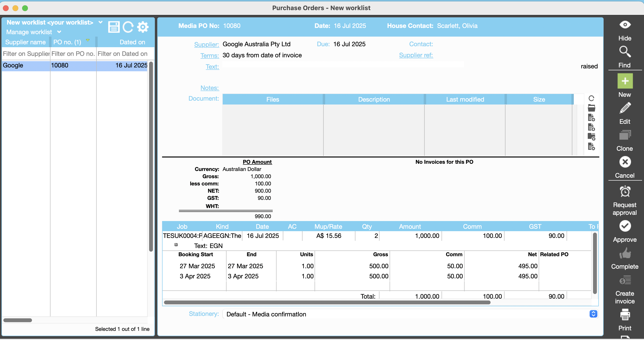Open the document folder icon

pyautogui.click(x=591, y=108)
